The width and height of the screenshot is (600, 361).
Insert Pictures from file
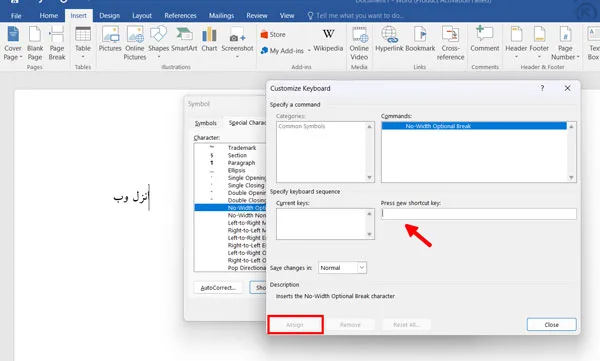(x=110, y=39)
